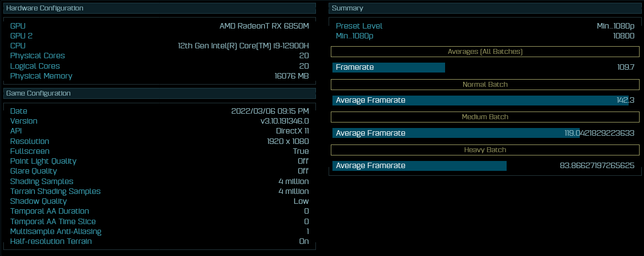The height and width of the screenshot is (256, 644).
Task: Click the Hardware Configuration panel header
Action: 159,8
